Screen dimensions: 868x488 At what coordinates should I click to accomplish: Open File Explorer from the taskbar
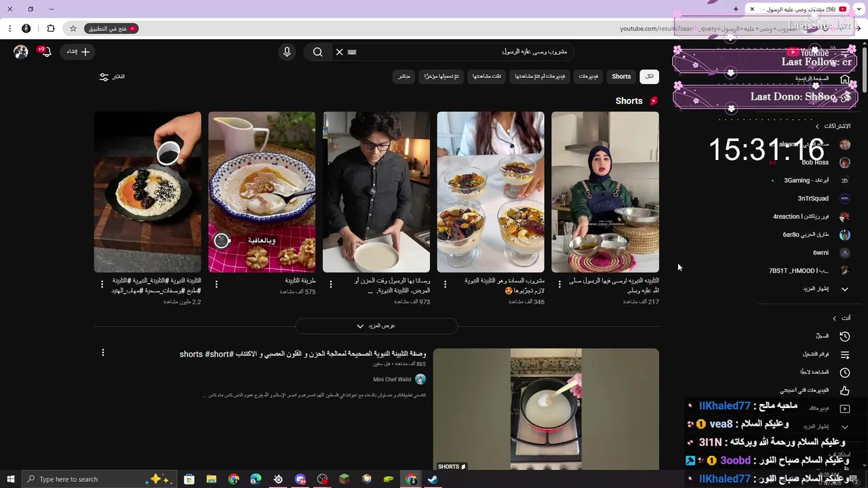[212, 479]
